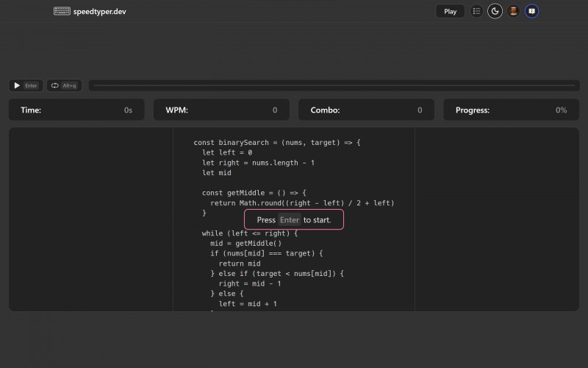Open the list icon in header

[x=476, y=11]
